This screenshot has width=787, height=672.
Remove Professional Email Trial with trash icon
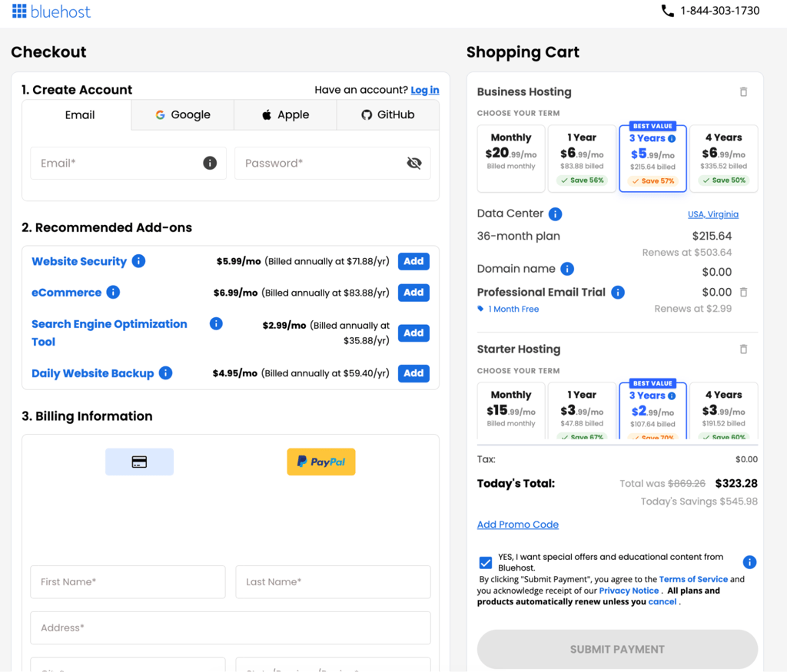[x=744, y=292]
